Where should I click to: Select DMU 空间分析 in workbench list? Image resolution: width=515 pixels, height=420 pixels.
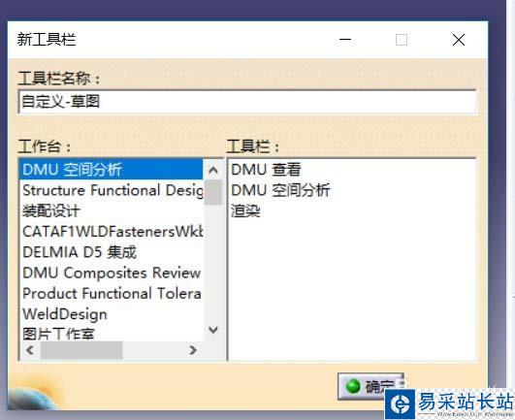point(111,170)
